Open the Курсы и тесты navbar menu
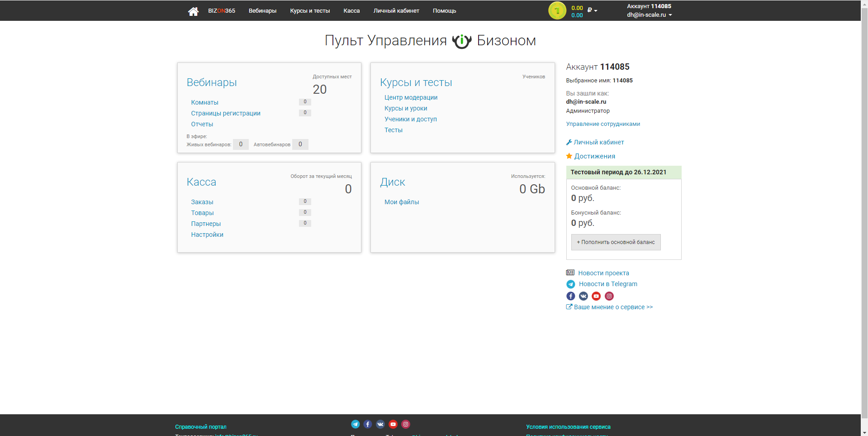Image resolution: width=868 pixels, height=436 pixels. point(310,11)
